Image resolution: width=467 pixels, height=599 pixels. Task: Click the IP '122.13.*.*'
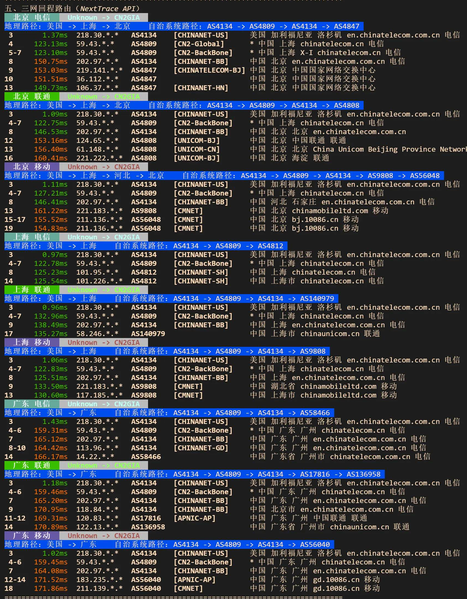[97, 527]
